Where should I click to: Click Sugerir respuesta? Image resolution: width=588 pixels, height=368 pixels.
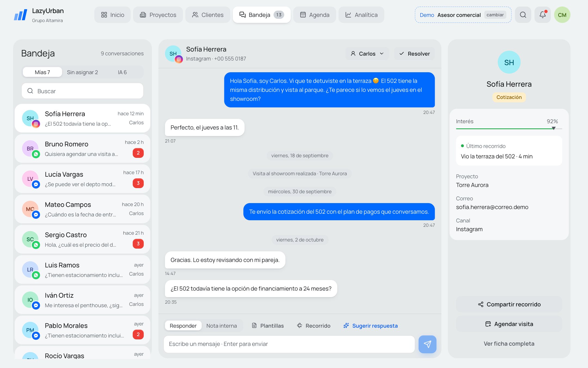point(370,326)
